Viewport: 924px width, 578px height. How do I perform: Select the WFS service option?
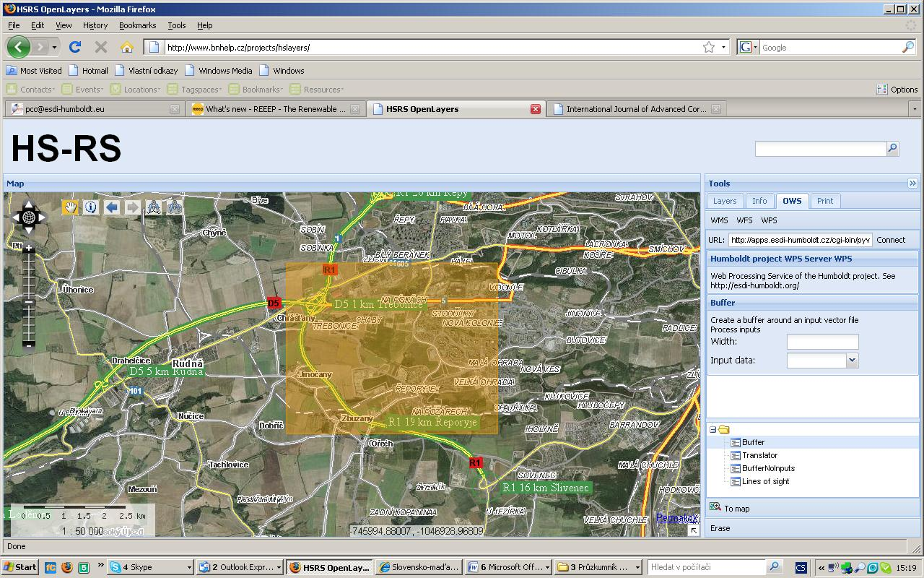pyautogui.click(x=744, y=220)
